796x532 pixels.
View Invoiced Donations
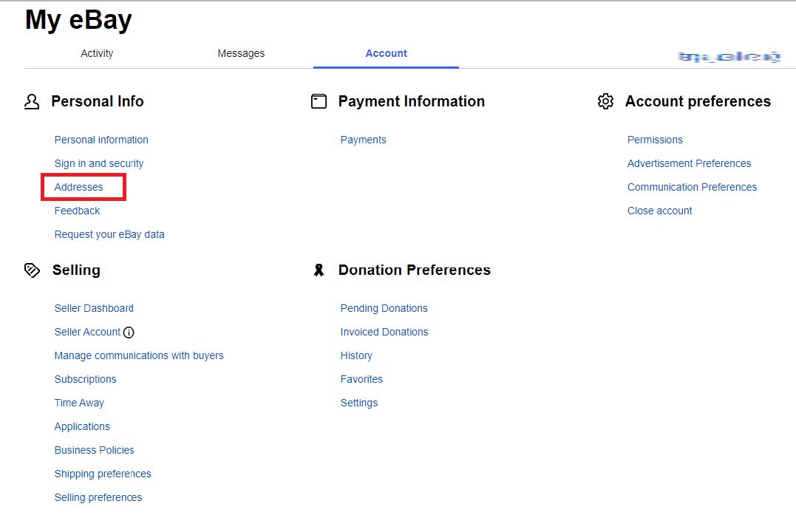[x=384, y=332]
